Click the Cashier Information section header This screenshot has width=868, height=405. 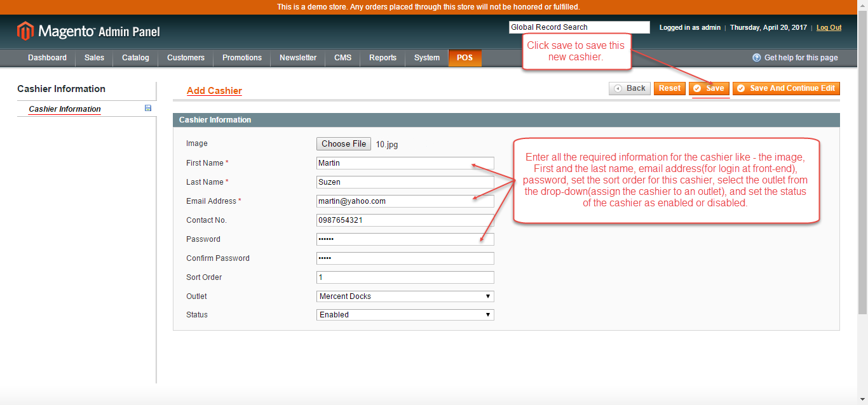506,120
